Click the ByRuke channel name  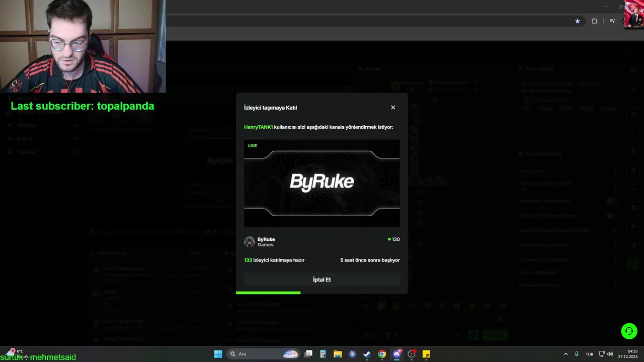click(266, 239)
